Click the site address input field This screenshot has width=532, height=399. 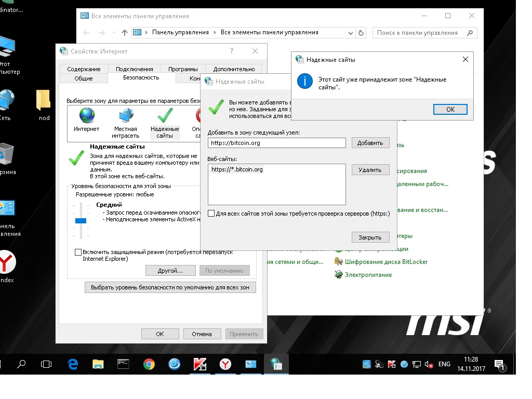(x=276, y=143)
